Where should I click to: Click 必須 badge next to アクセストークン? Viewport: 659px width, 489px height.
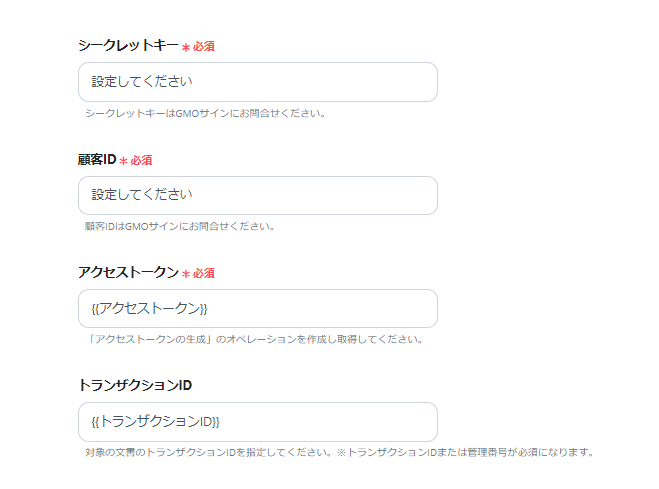204,273
